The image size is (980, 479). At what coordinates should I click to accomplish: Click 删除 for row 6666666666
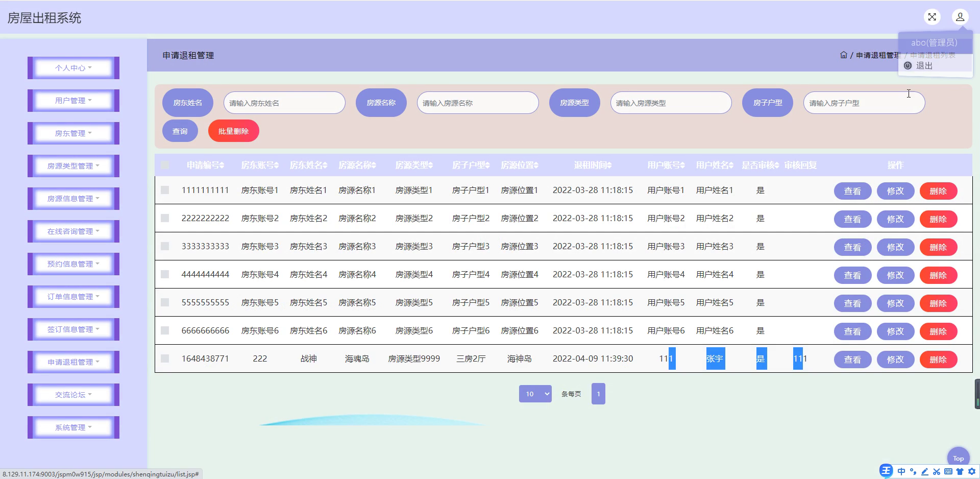pyautogui.click(x=938, y=331)
